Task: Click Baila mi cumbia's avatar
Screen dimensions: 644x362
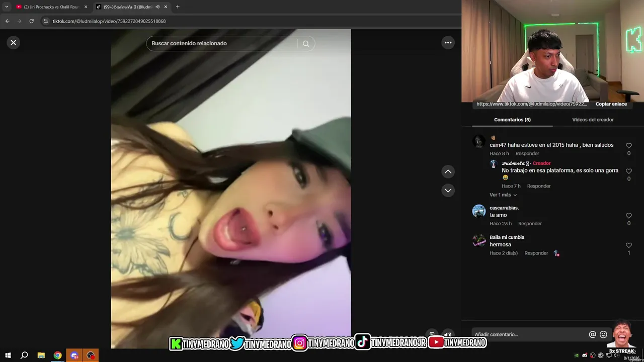Action: [479, 241]
